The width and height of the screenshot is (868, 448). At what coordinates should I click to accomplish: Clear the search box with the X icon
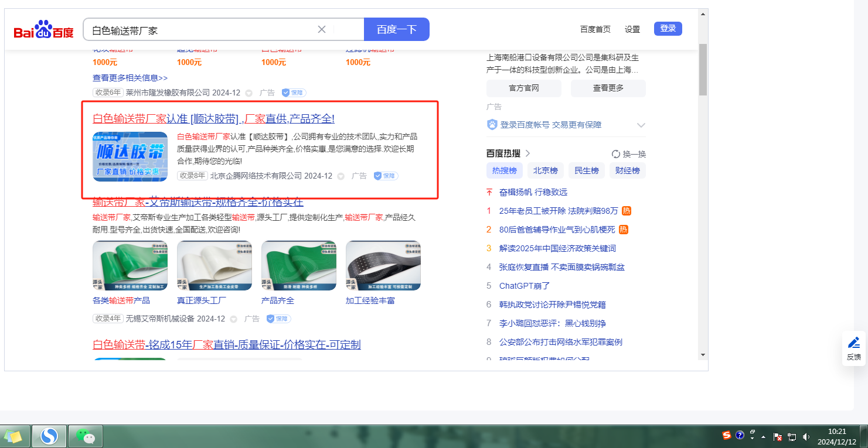(321, 29)
